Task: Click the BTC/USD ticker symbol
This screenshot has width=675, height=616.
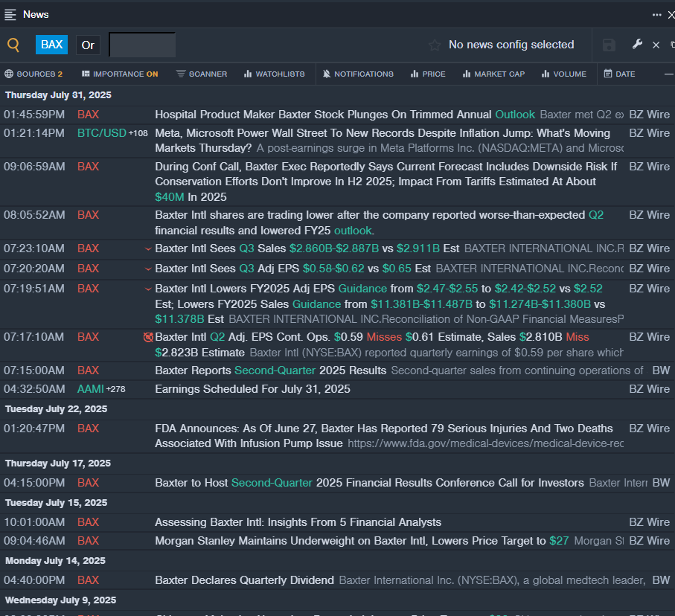Action: point(102,133)
